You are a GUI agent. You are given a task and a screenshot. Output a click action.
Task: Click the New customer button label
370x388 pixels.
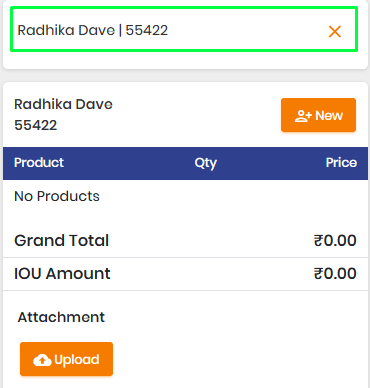pos(329,116)
